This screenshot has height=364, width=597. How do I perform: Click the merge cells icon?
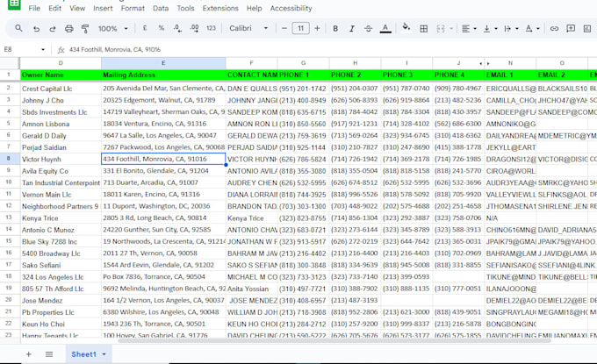[441, 29]
